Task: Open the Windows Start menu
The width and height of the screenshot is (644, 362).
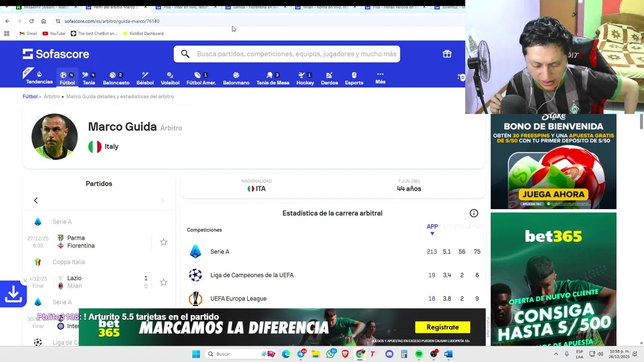Action: 196,354
